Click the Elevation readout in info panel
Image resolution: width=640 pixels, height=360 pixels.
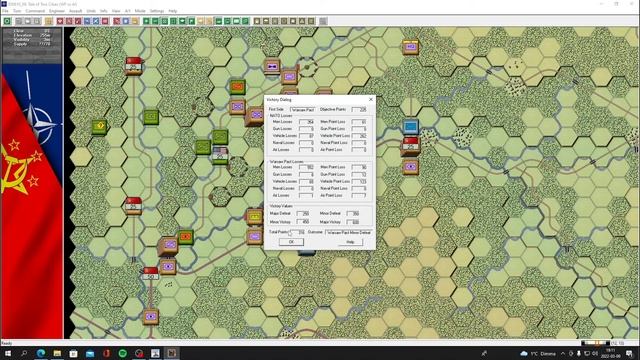(32, 36)
